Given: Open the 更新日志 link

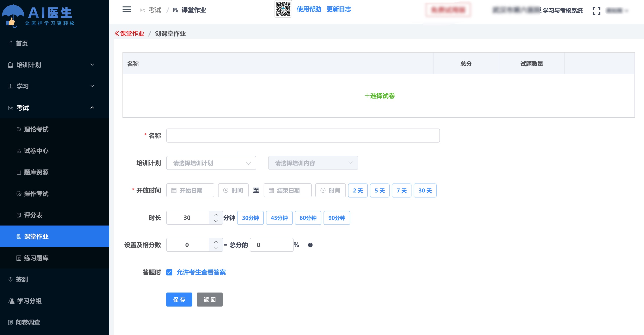Looking at the screenshot, I should click(338, 9).
